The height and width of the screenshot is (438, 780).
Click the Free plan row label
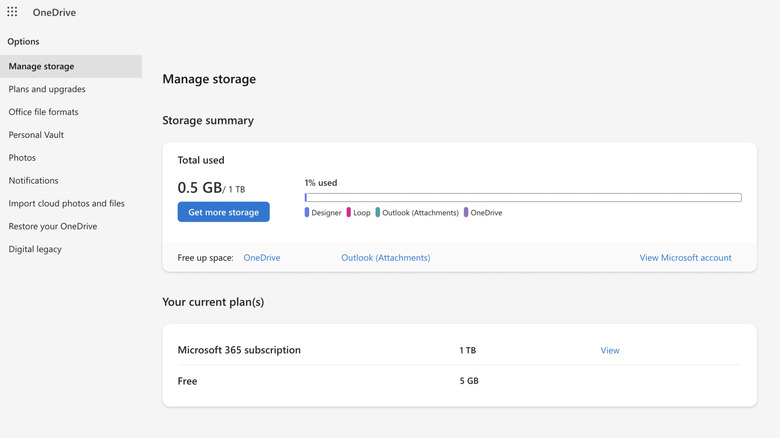pyautogui.click(x=187, y=381)
